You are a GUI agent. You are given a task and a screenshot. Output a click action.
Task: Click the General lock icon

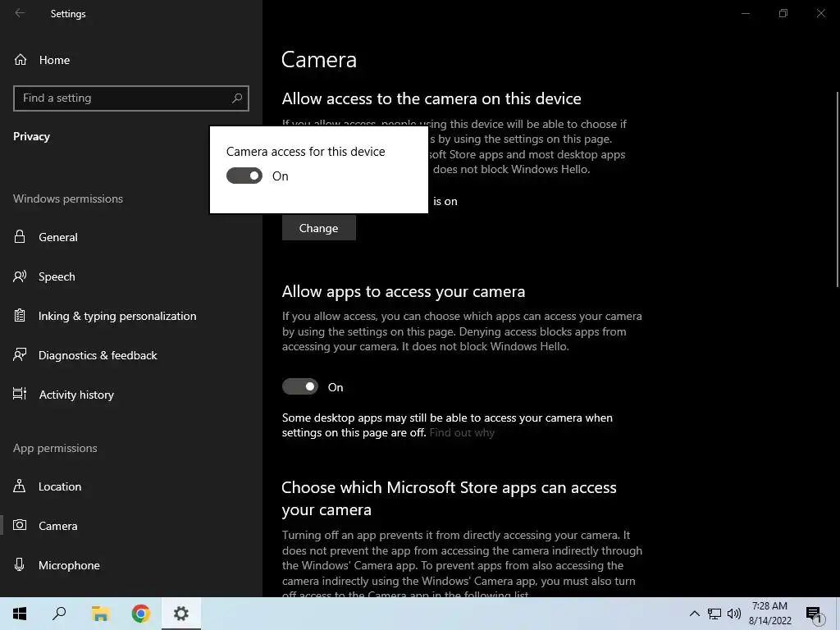tap(20, 237)
